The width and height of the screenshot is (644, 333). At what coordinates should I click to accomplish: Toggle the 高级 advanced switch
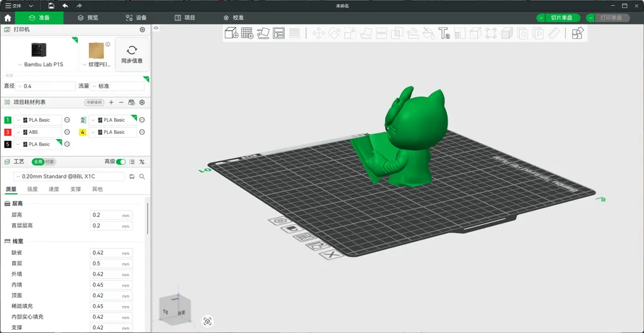(x=121, y=162)
